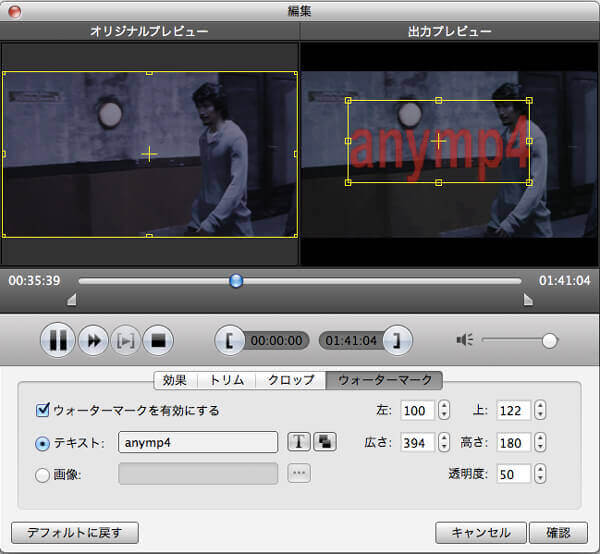This screenshot has height=554, width=600.
Task: Click the left trim marker under the timeline
Action: click(72, 300)
